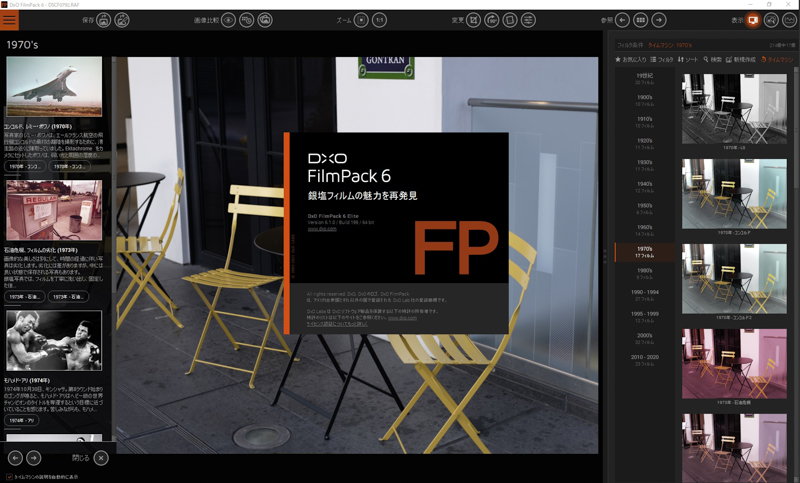Select the 1930's decade
Screen dimensions: 800x483
click(645, 165)
